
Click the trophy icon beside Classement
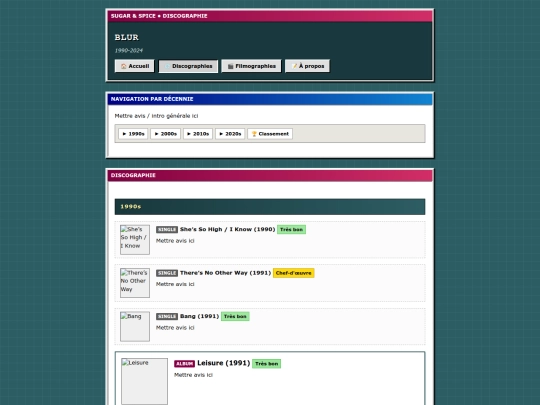click(254, 134)
